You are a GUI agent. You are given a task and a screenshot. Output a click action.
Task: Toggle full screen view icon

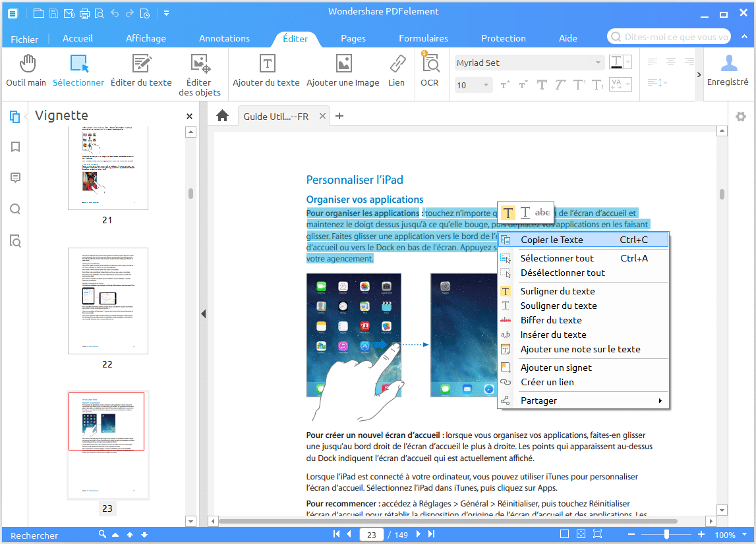pyautogui.click(x=597, y=534)
